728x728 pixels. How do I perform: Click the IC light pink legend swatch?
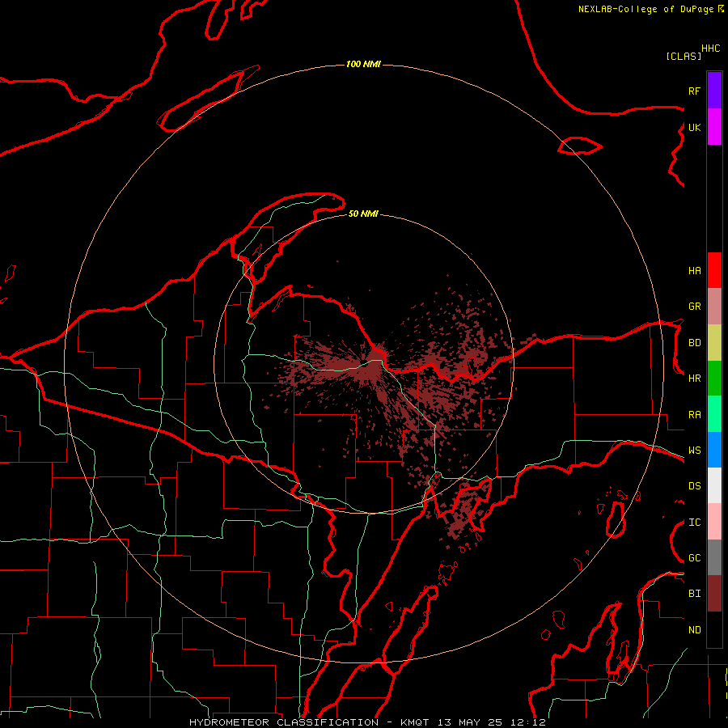coord(714,522)
